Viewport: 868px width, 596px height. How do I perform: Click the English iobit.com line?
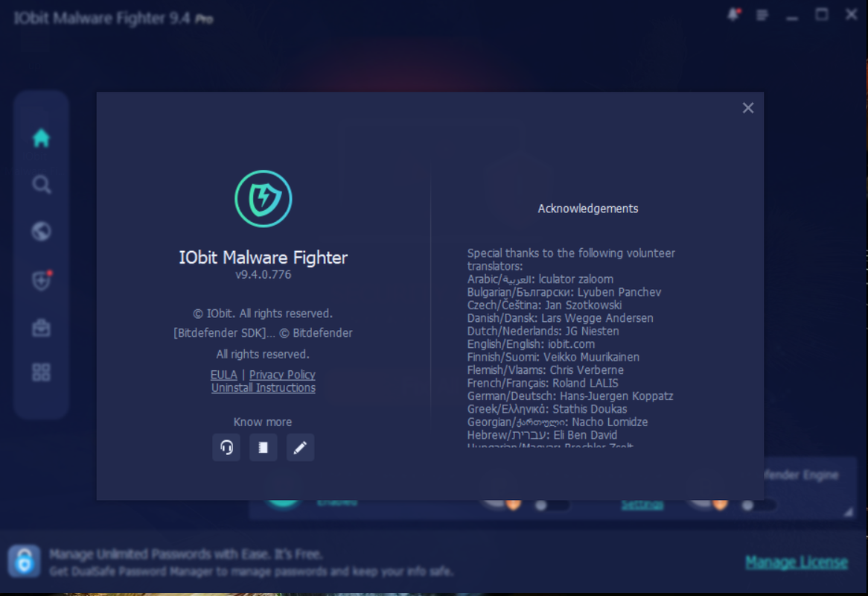531,344
